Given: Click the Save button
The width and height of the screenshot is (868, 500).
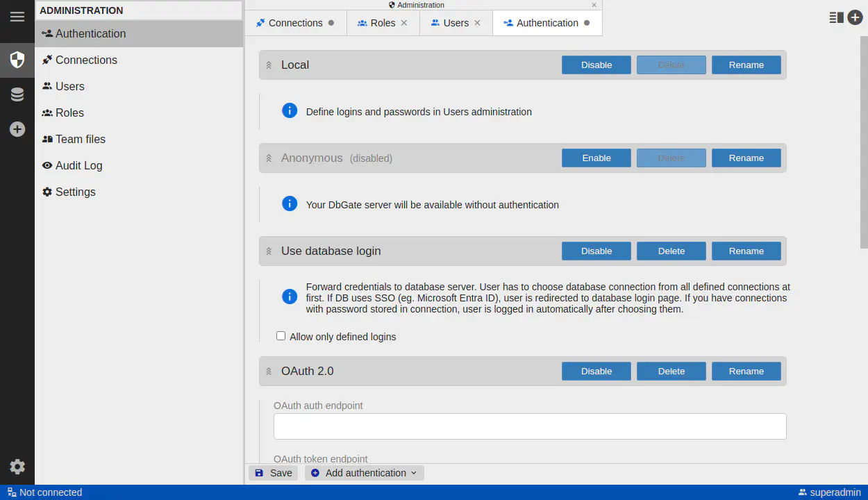Looking at the screenshot, I should pyautogui.click(x=273, y=473).
